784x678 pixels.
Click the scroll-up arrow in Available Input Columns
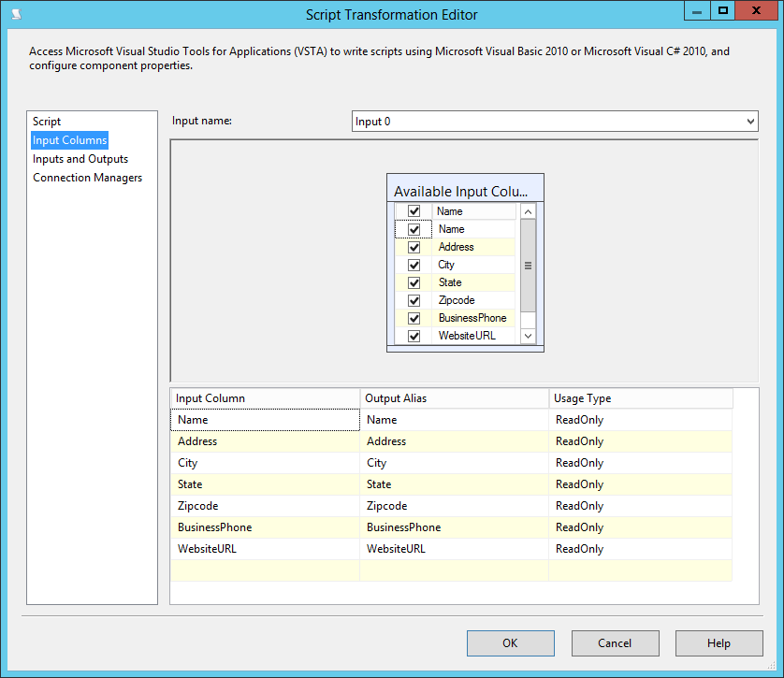[x=528, y=210]
